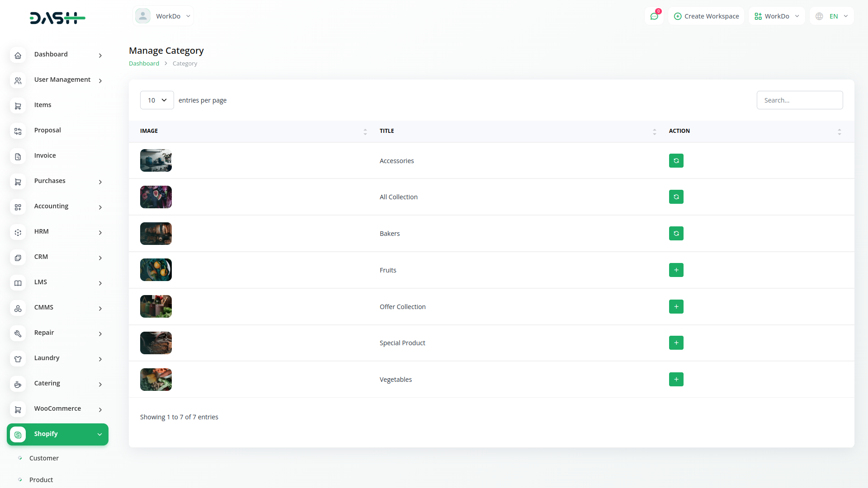Sort table by Title column
The width and height of the screenshot is (868, 488).
point(654,131)
